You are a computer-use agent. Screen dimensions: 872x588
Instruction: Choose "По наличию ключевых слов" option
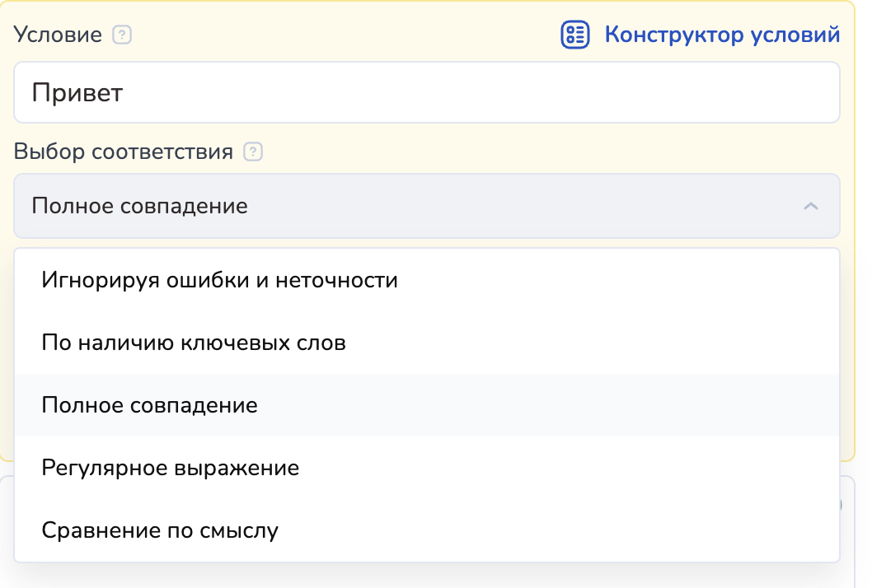(x=194, y=343)
